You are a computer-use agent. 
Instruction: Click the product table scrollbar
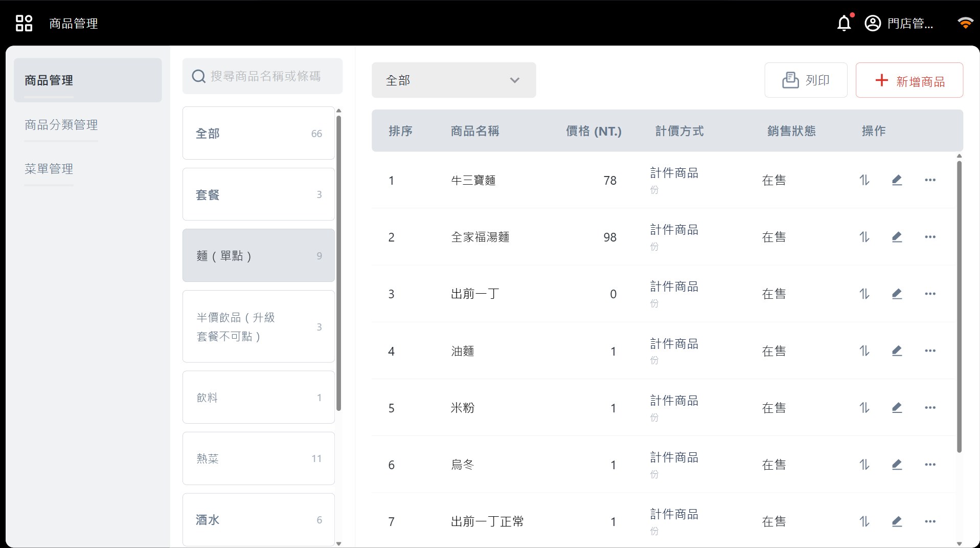pyautogui.click(x=959, y=307)
